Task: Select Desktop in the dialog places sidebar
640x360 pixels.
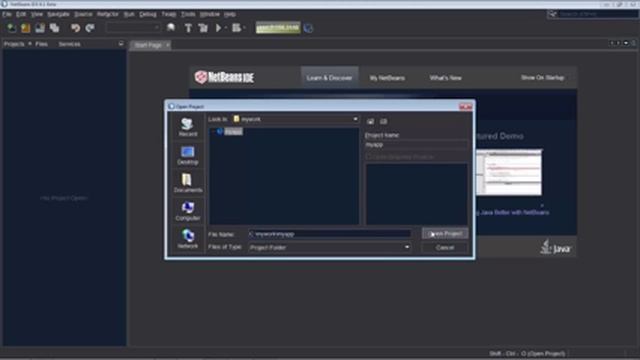Action: point(188,155)
